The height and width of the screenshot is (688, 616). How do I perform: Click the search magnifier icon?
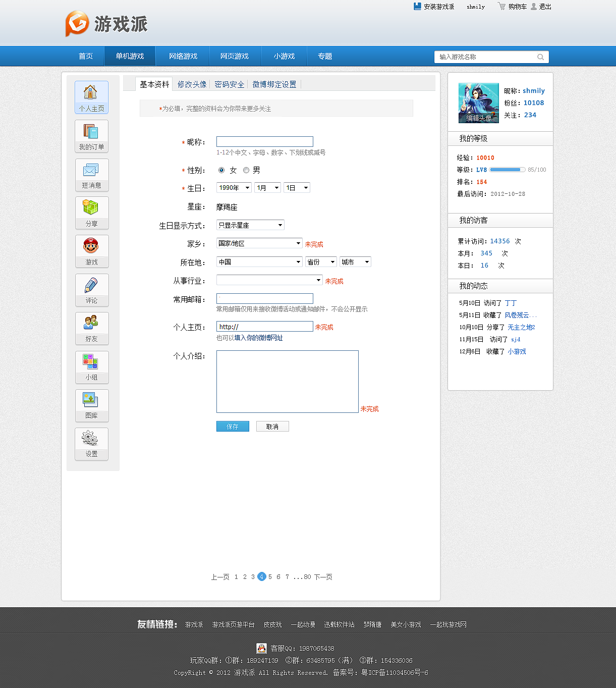[x=540, y=57]
